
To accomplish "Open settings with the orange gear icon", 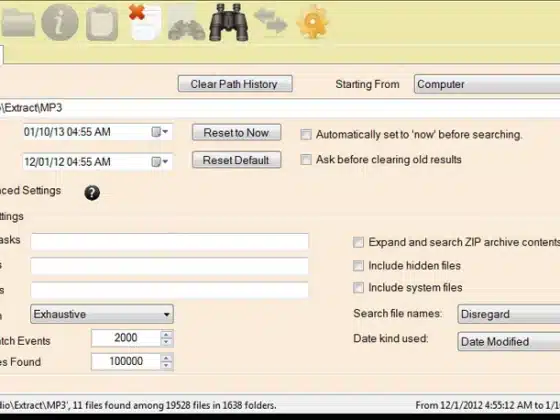I will (312, 22).
